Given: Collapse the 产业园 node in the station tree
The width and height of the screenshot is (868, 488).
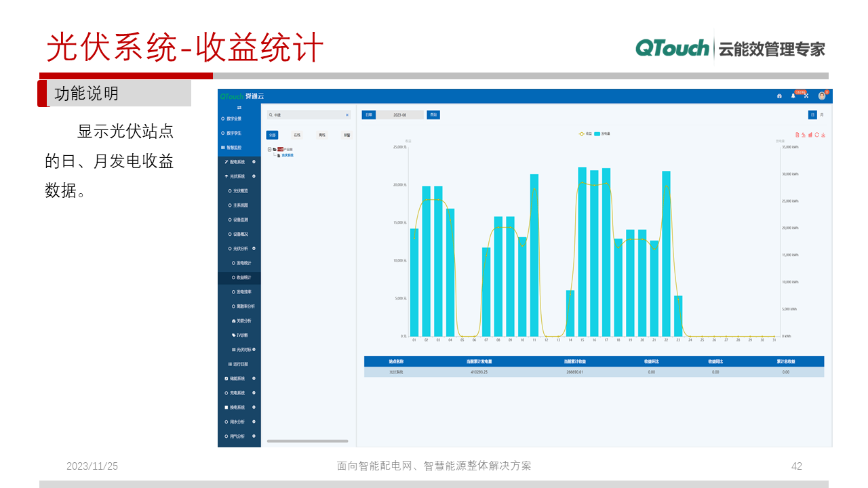Looking at the screenshot, I should click(x=269, y=148).
